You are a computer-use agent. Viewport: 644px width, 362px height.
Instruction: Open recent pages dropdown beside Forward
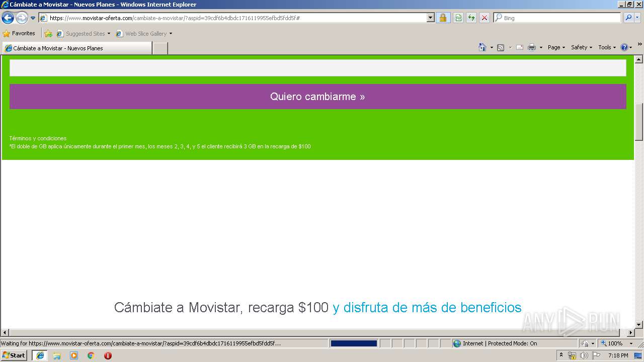[33, 18]
